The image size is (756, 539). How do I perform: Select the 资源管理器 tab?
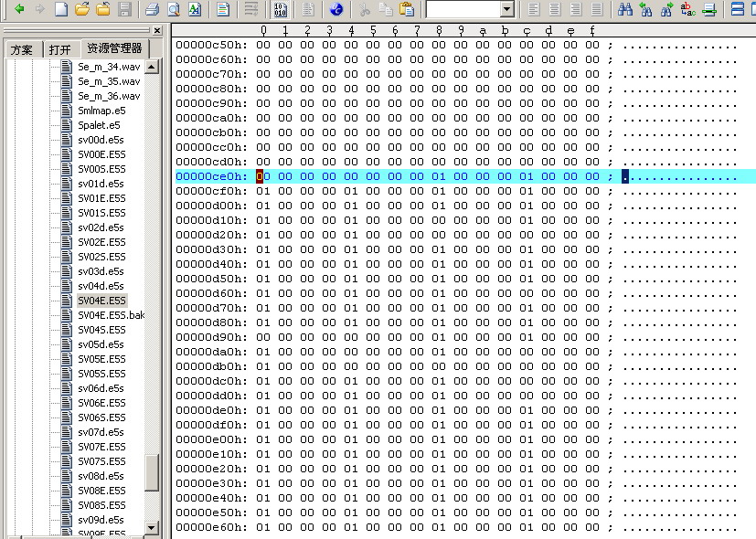113,48
